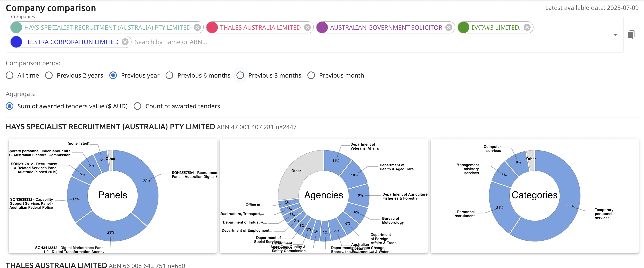The width and height of the screenshot is (644, 268).
Task: Remove Telstra Corporation Limited chip
Action: pyautogui.click(x=125, y=42)
